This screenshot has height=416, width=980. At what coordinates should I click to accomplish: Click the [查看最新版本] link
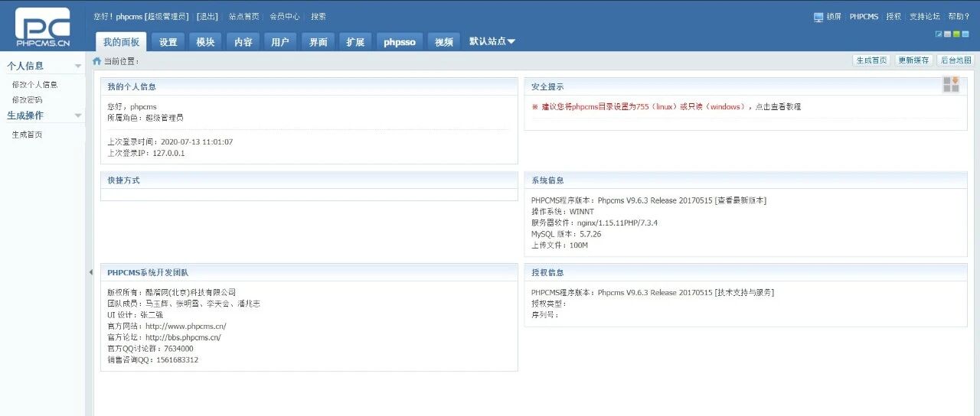click(740, 200)
